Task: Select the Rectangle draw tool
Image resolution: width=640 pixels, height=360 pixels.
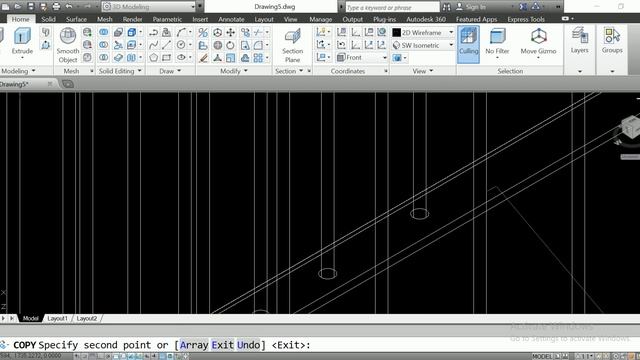Action: point(167,58)
